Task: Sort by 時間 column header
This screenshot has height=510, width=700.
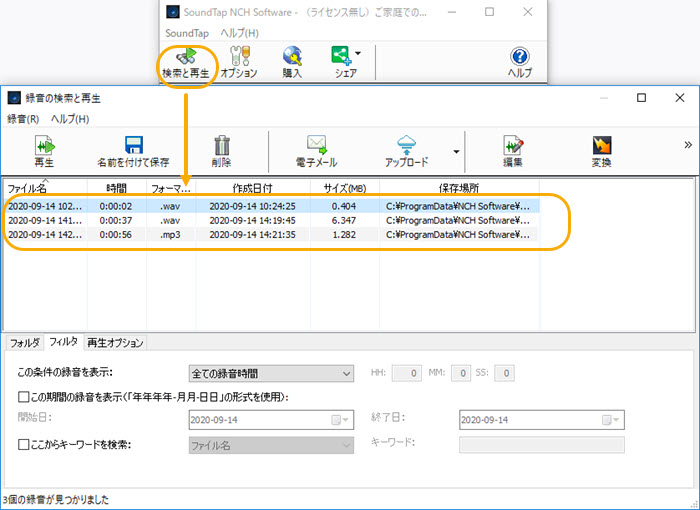Action: point(117,188)
